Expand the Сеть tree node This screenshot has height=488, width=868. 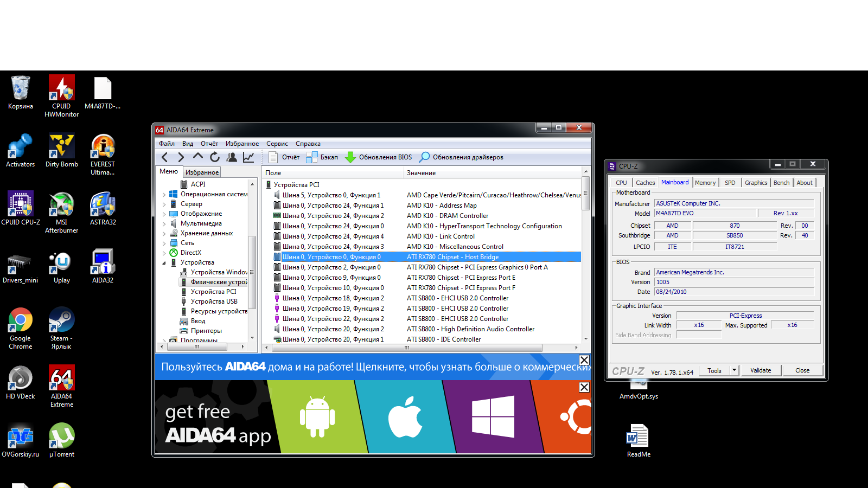[164, 243]
